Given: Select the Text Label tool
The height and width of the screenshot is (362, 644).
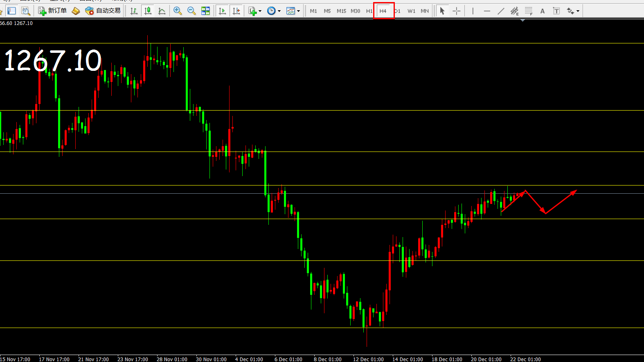Looking at the screenshot, I should pyautogui.click(x=556, y=11).
